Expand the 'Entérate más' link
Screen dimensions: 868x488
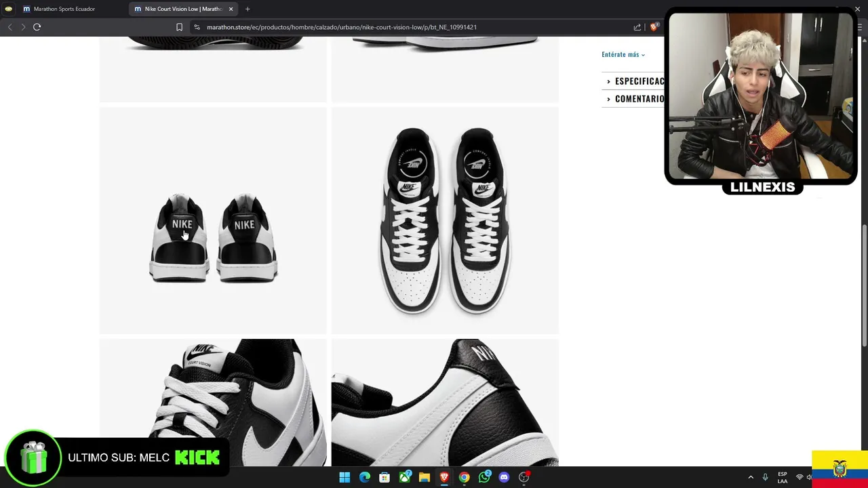pyautogui.click(x=623, y=54)
